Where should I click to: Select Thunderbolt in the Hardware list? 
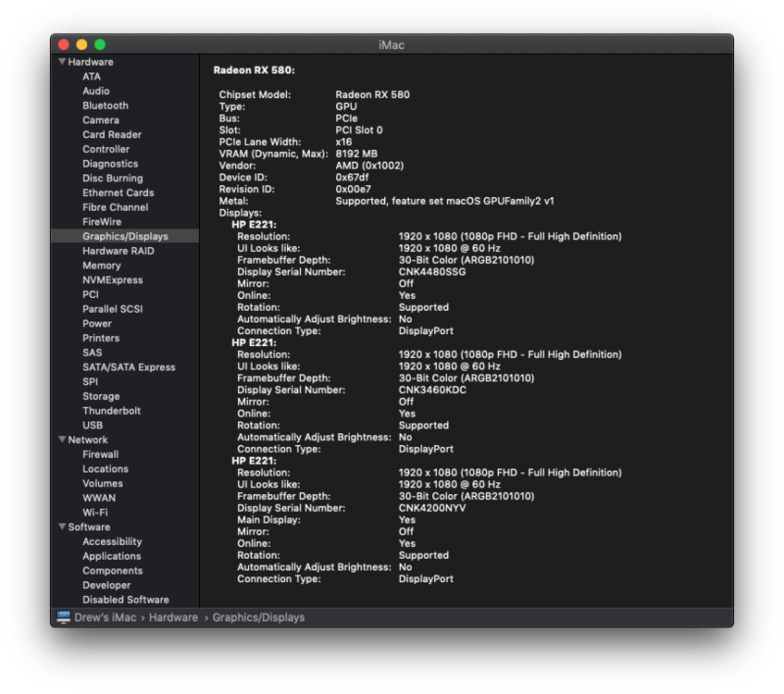click(111, 411)
